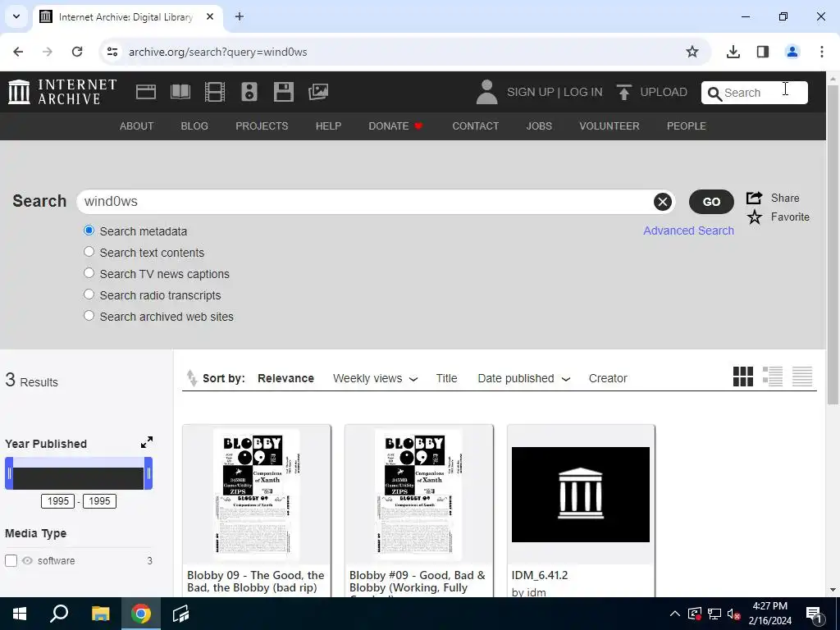The height and width of the screenshot is (630, 840).
Task: Click the Favorite star icon
Action: [x=755, y=217]
